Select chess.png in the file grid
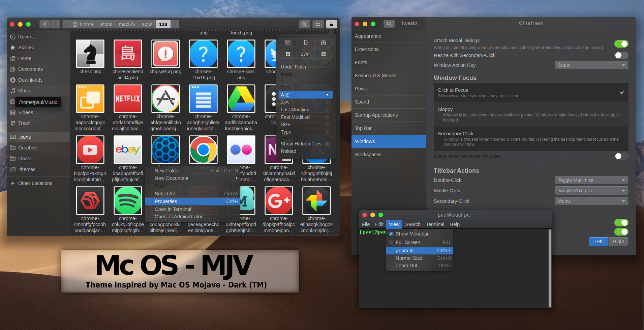This screenshot has height=330, width=644. pyautogui.click(x=90, y=54)
